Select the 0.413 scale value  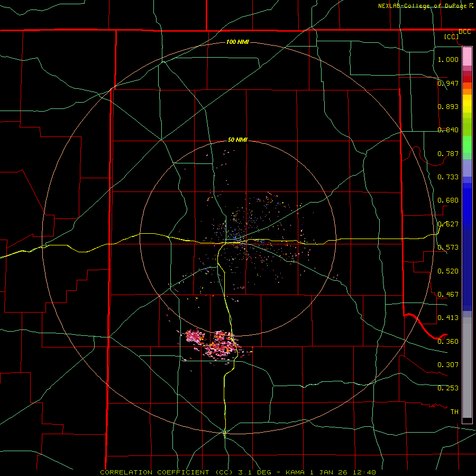448,318
